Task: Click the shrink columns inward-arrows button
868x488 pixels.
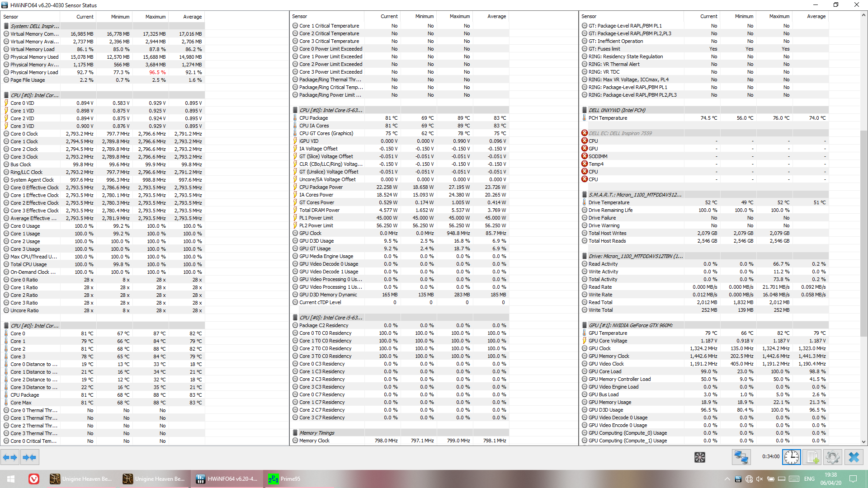Action: coord(30,457)
